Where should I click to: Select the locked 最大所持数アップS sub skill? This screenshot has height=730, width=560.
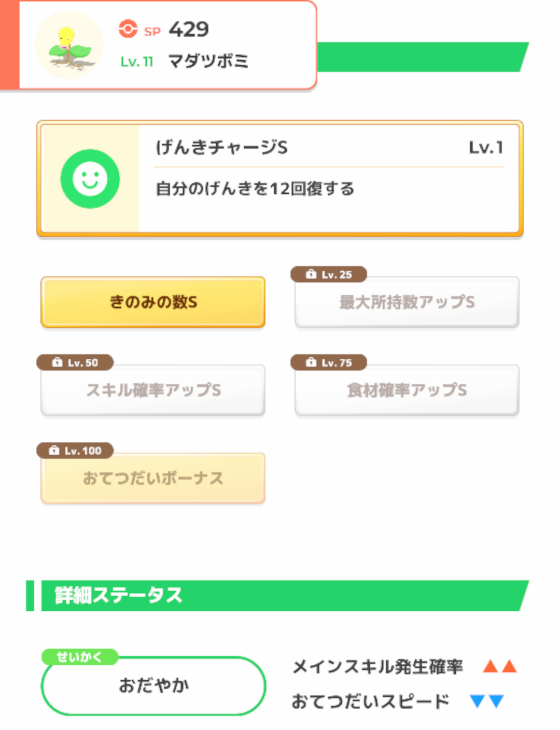407,302
